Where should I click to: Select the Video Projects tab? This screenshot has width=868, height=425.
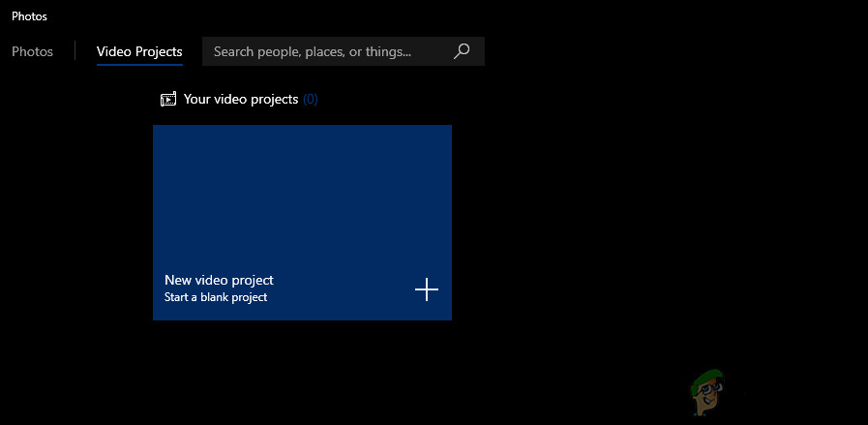click(x=139, y=51)
